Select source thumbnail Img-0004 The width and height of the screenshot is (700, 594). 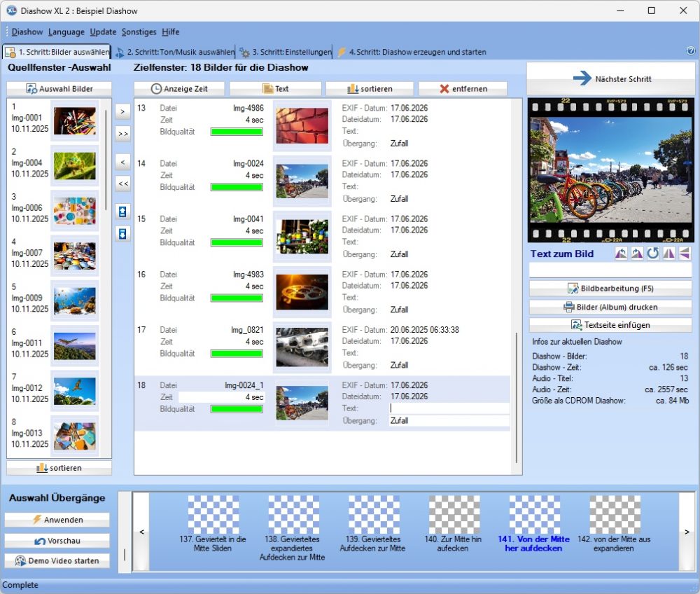pos(75,166)
